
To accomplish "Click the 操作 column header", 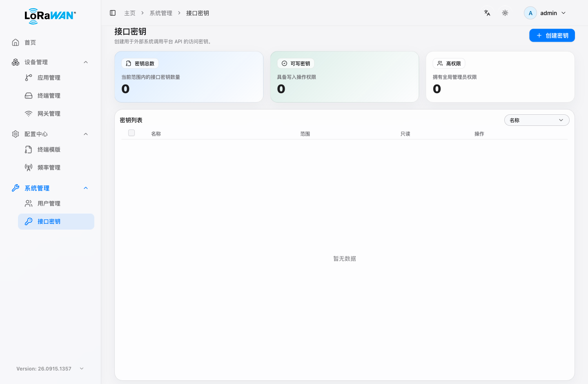I will [479, 134].
